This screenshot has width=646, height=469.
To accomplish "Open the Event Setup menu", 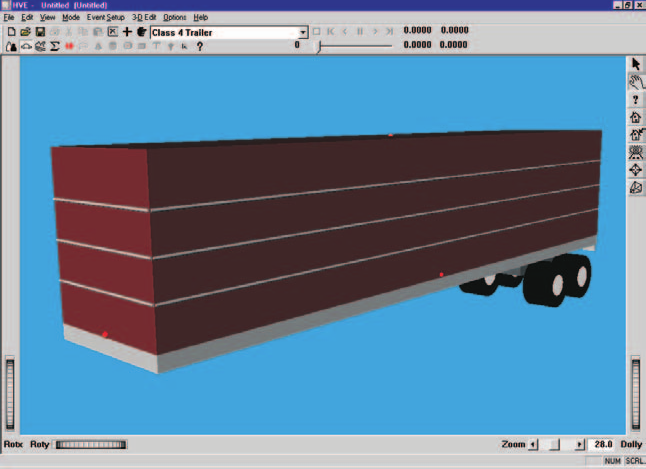I will click(105, 17).
